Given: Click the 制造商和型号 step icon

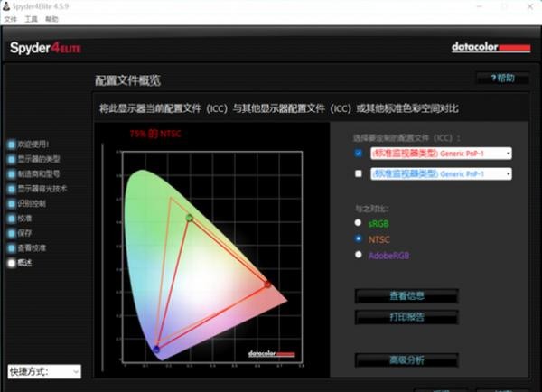Looking at the screenshot, I should pyautogui.click(x=12, y=174).
